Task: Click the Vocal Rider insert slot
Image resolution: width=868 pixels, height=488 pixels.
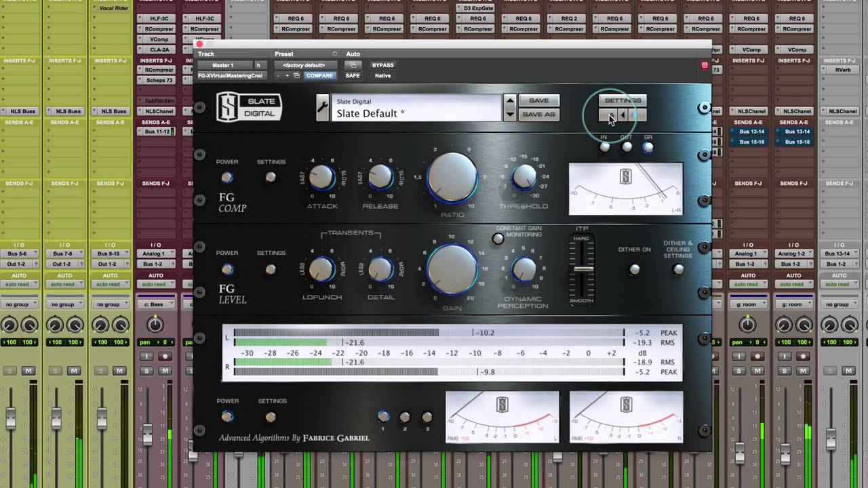Action: pos(110,8)
